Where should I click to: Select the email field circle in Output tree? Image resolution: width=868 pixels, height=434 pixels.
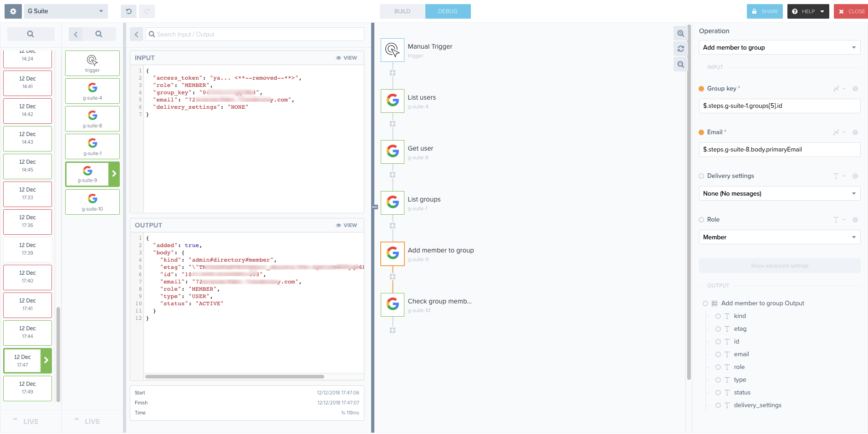pyautogui.click(x=718, y=354)
